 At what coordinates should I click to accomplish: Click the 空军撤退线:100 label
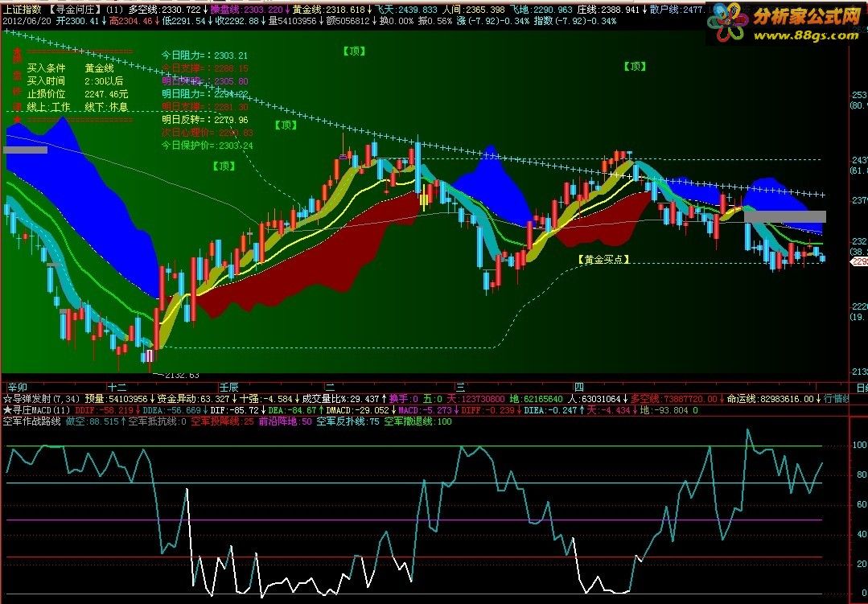(418, 422)
